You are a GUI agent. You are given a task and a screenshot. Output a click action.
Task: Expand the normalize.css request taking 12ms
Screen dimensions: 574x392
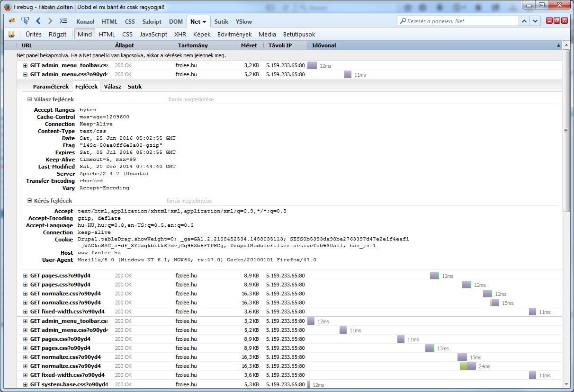point(25,294)
